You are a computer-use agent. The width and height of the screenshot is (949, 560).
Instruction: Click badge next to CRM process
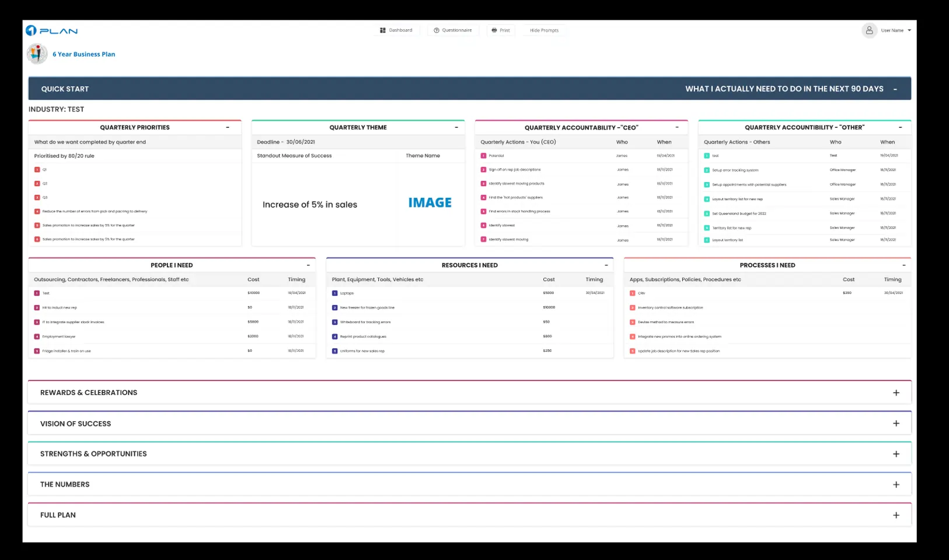633,293
